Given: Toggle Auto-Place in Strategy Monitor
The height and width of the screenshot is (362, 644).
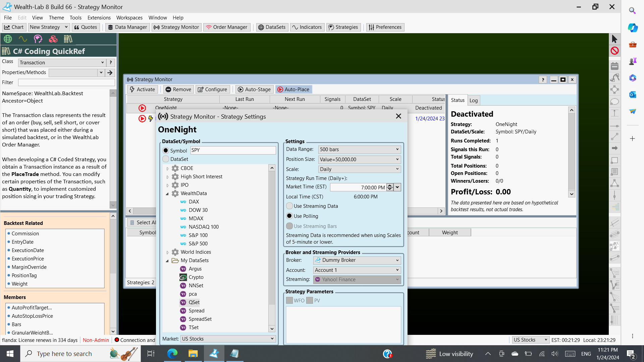Looking at the screenshot, I should tap(293, 89).
